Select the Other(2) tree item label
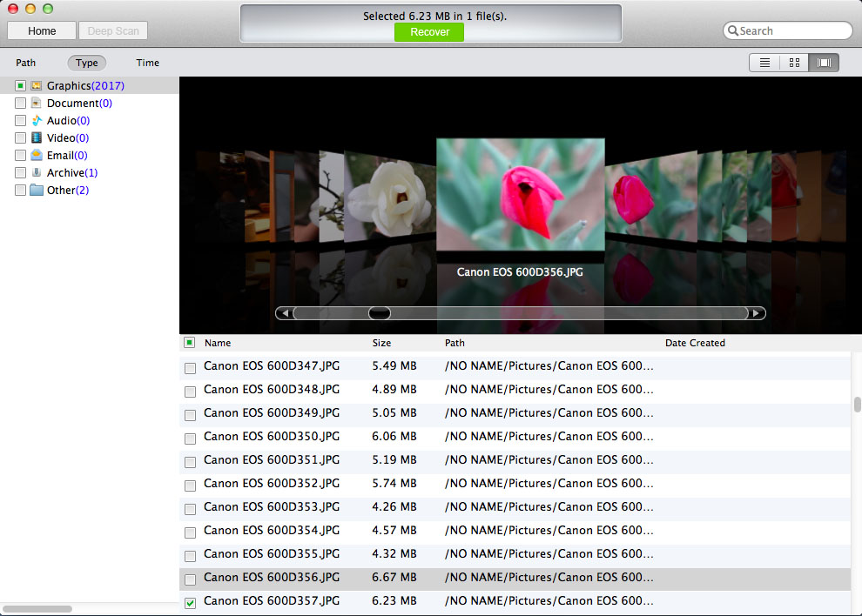862x616 pixels. click(68, 191)
